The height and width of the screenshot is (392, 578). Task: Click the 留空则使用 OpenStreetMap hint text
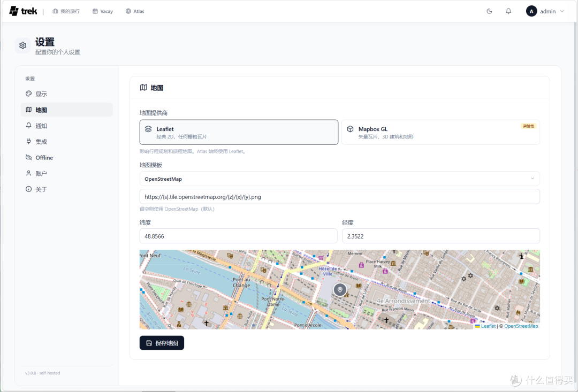(177, 209)
